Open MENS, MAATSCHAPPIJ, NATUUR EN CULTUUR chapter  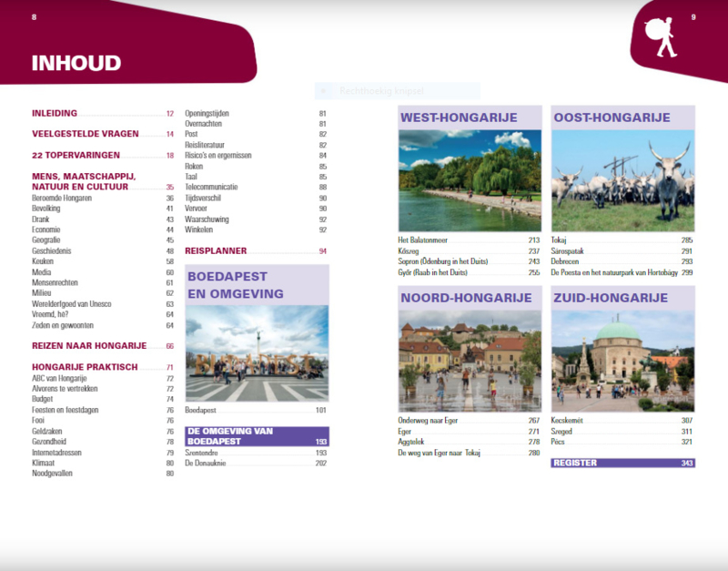coord(103,181)
